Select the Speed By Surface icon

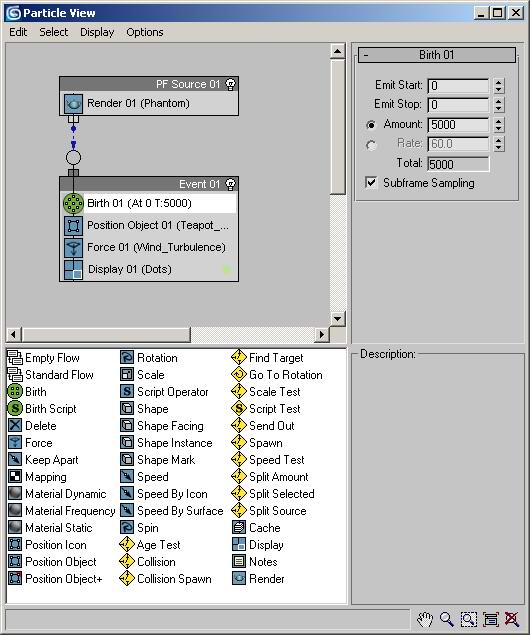pos(127,511)
